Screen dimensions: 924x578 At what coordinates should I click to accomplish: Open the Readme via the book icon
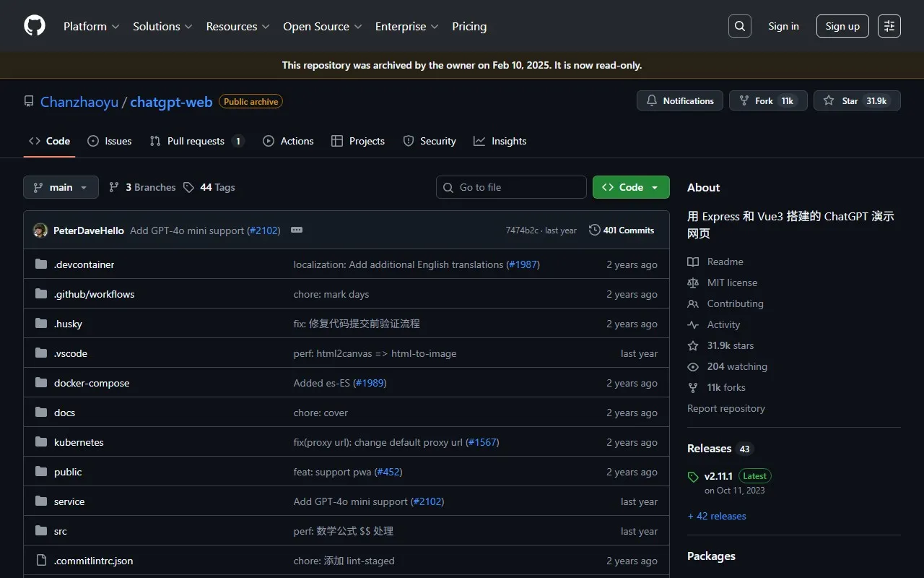[x=692, y=262]
